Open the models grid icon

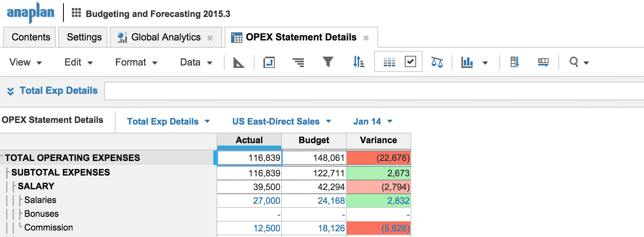coord(76,13)
